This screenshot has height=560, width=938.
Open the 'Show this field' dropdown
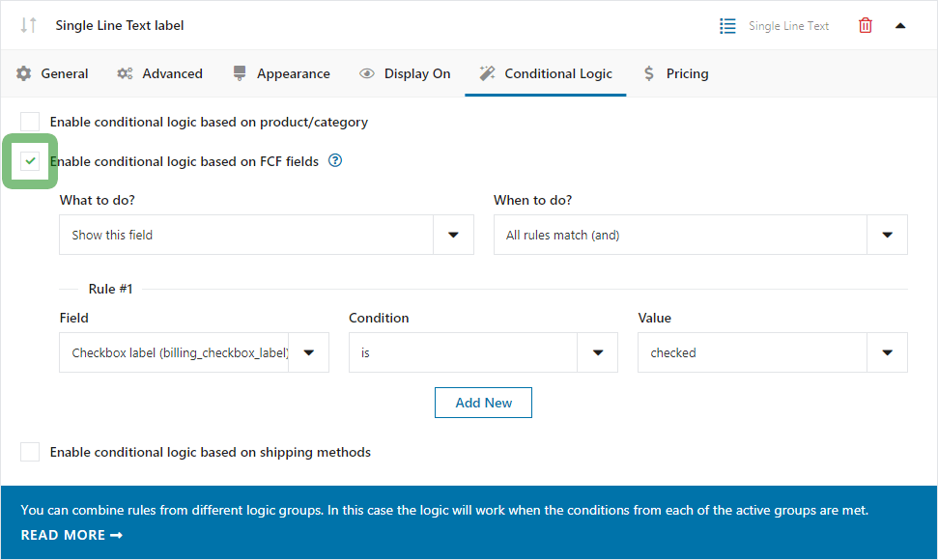tap(267, 235)
